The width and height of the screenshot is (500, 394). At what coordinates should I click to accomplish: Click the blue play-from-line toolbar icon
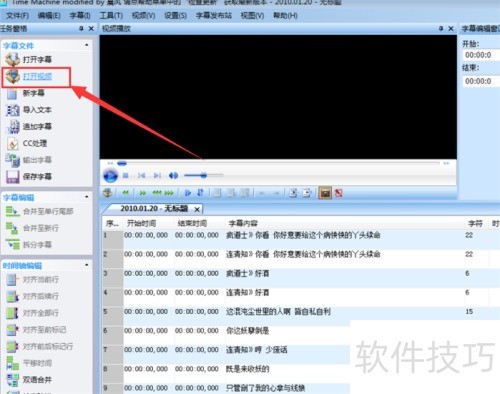point(188,193)
